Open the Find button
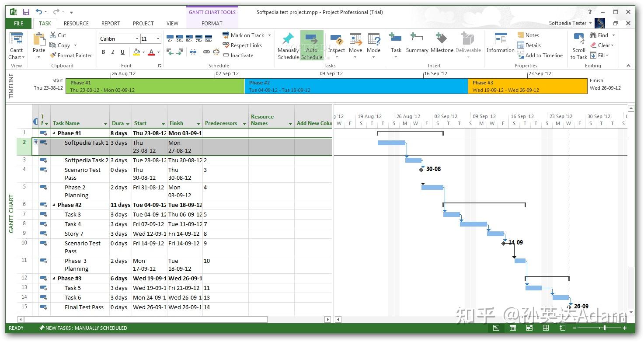 pyautogui.click(x=602, y=35)
